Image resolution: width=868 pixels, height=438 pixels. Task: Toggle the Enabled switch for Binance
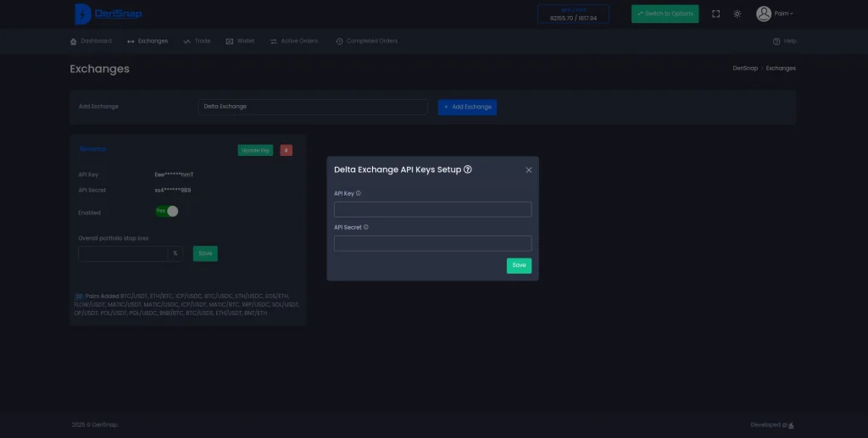point(167,211)
